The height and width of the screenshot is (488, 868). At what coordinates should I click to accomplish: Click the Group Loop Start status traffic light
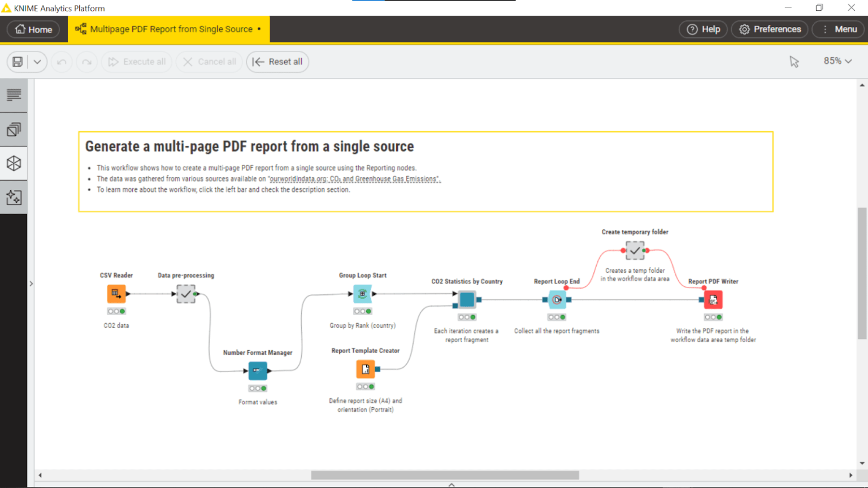point(363,311)
